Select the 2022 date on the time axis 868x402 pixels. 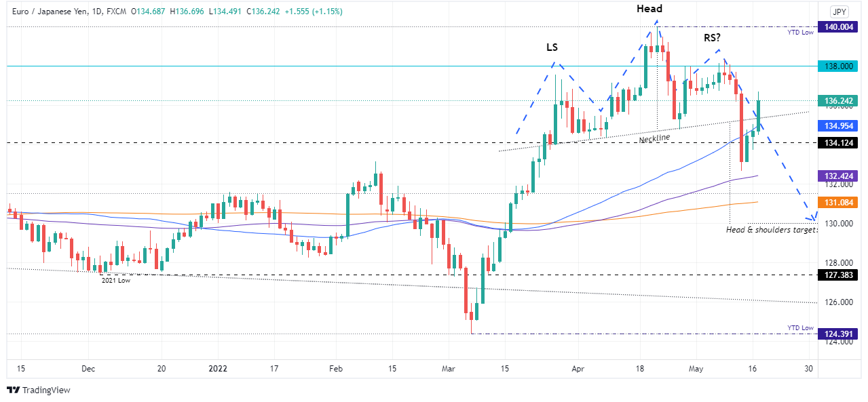click(217, 369)
